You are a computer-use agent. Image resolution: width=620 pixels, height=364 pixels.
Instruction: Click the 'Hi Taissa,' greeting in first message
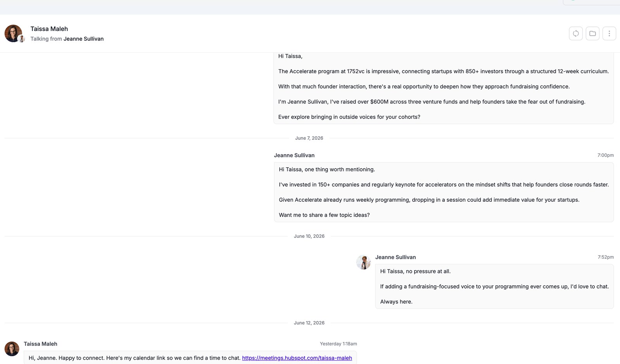coord(290,56)
